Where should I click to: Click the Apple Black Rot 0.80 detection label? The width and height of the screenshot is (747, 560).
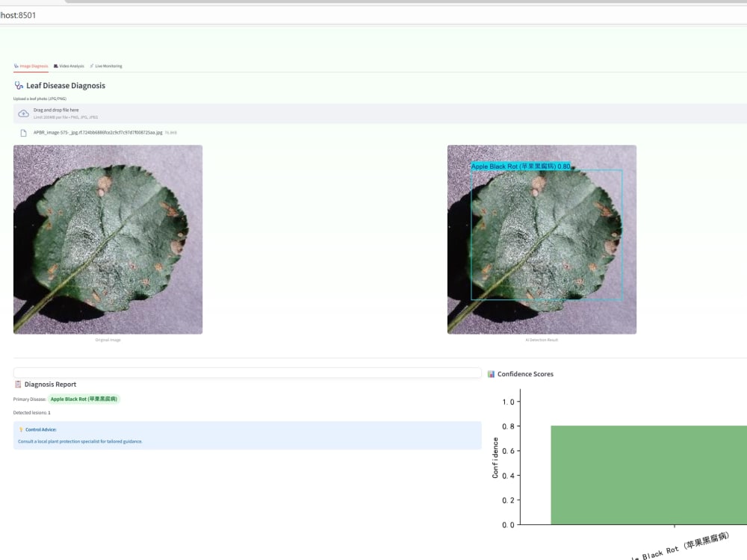coord(521,167)
